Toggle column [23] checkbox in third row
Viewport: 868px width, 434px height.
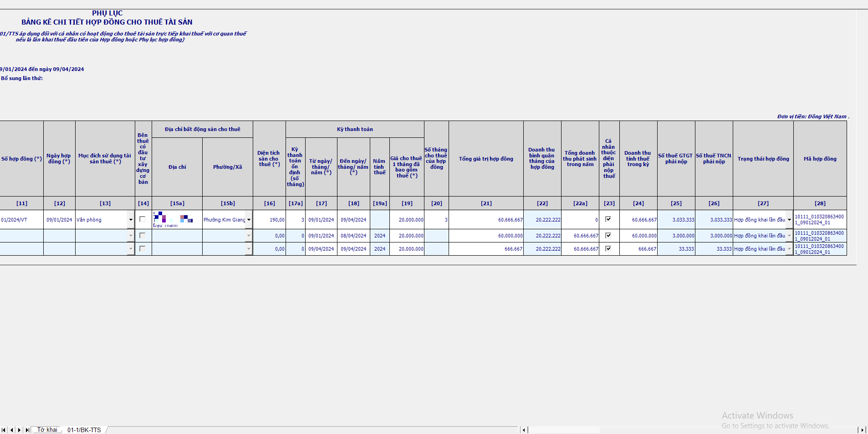pyautogui.click(x=608, y=249)
